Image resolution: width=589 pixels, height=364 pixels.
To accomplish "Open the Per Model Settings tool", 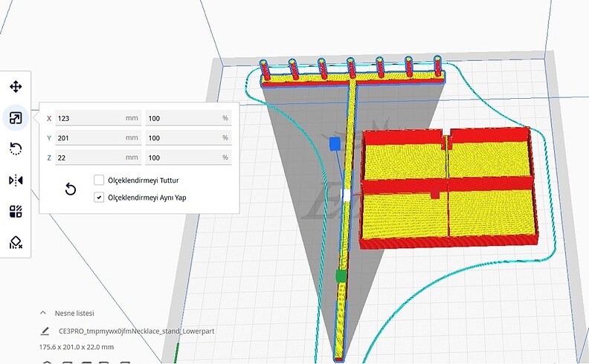I will tap(15, 212).
